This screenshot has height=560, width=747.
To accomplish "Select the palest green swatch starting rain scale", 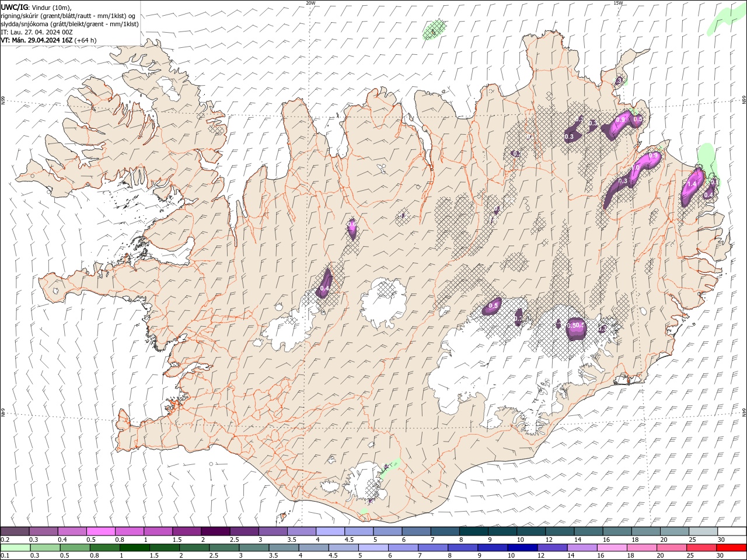I will [16, 548].
